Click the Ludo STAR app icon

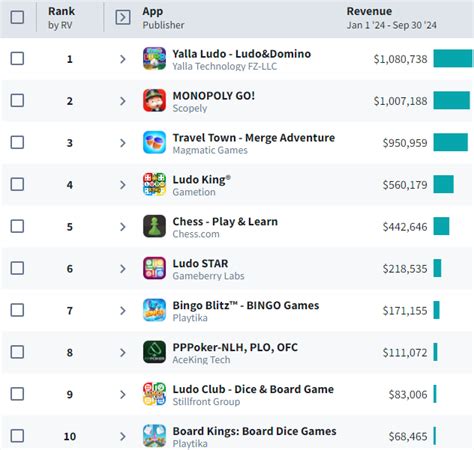pos(154,268)
